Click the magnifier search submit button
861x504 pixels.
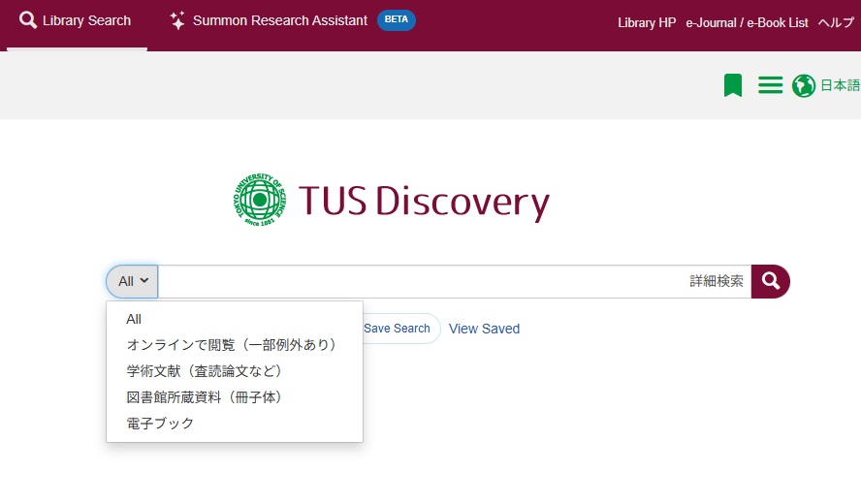pos(771,282)
